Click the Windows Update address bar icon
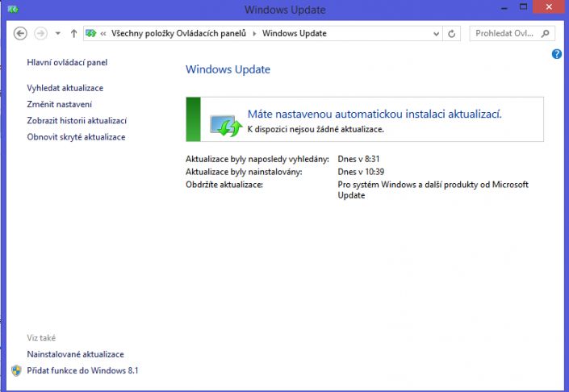Image resolution: width=569 pixels, height=392 pixels. point(90,33)
